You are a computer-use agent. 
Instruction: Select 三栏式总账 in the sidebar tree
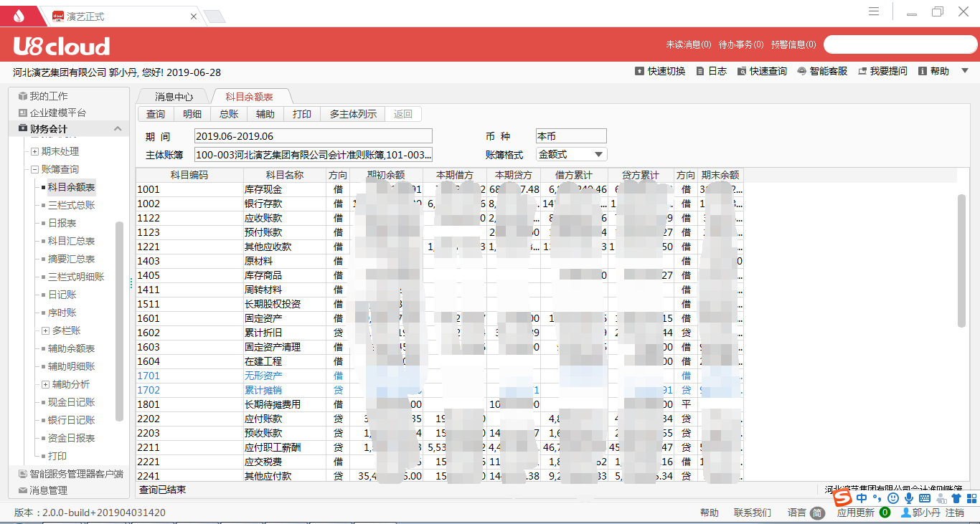click(x=71, y=205)
